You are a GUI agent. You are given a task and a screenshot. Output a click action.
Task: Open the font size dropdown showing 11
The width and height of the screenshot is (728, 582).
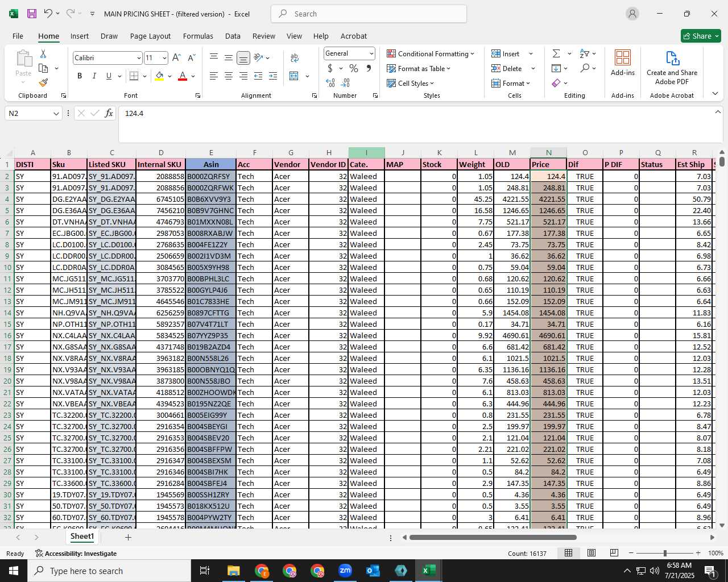164,58
